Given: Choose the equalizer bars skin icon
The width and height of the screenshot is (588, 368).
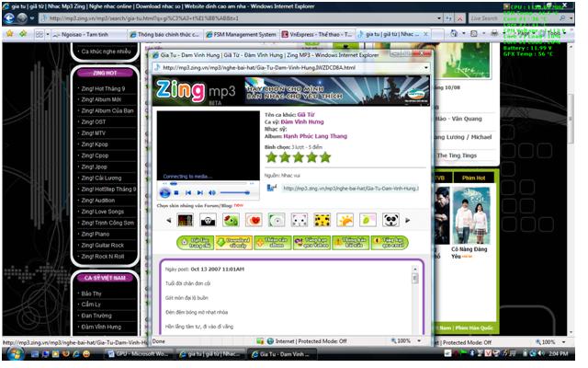Looking at the screenshot, I should tap(186, 220).
